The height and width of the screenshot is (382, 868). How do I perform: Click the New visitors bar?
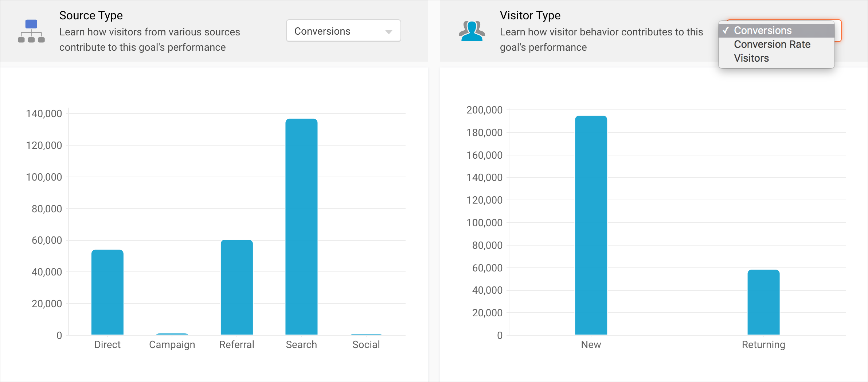point(591,225)
